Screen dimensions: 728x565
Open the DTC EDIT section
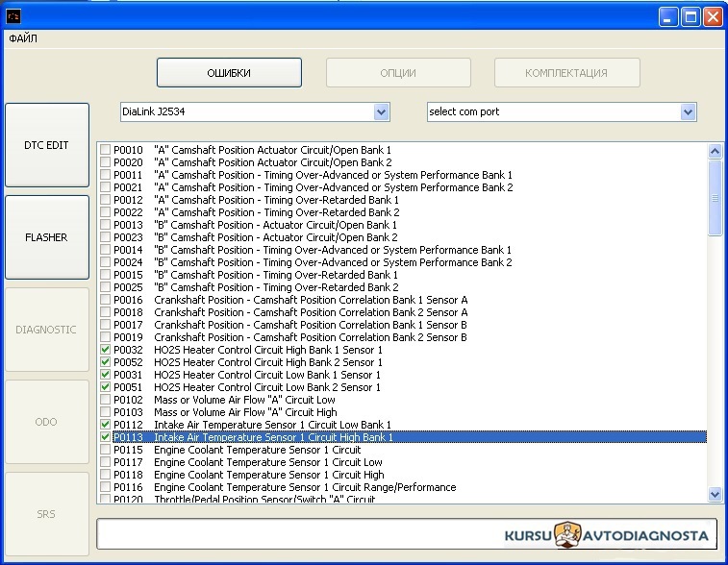pyautogui.click(x=47, y=145)
